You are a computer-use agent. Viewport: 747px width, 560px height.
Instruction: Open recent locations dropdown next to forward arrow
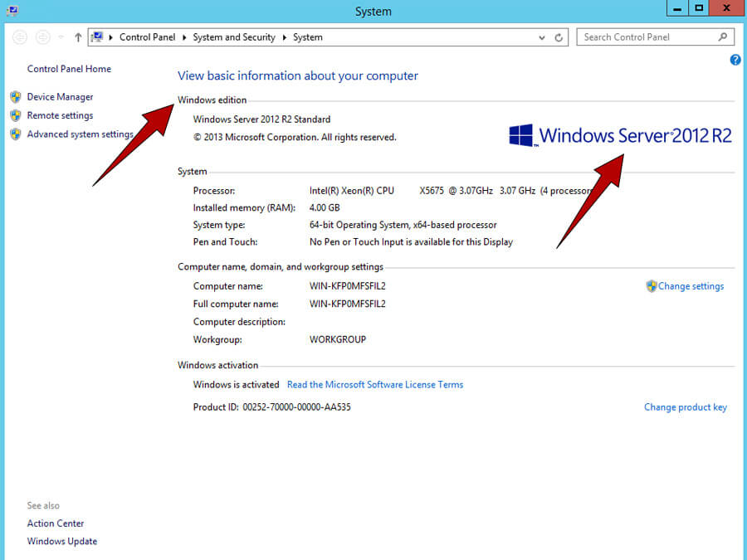point(61,37)
